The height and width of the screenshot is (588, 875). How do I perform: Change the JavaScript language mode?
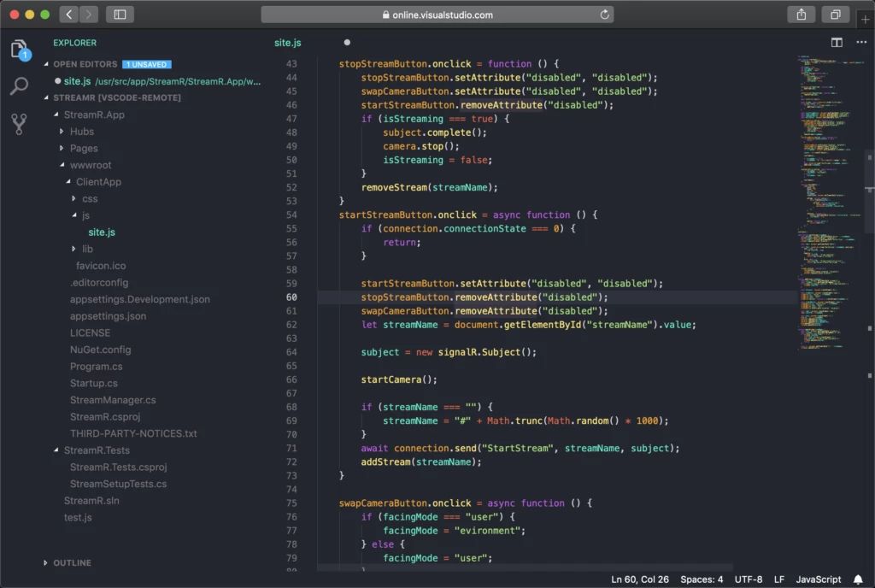[x=818, y=579]
